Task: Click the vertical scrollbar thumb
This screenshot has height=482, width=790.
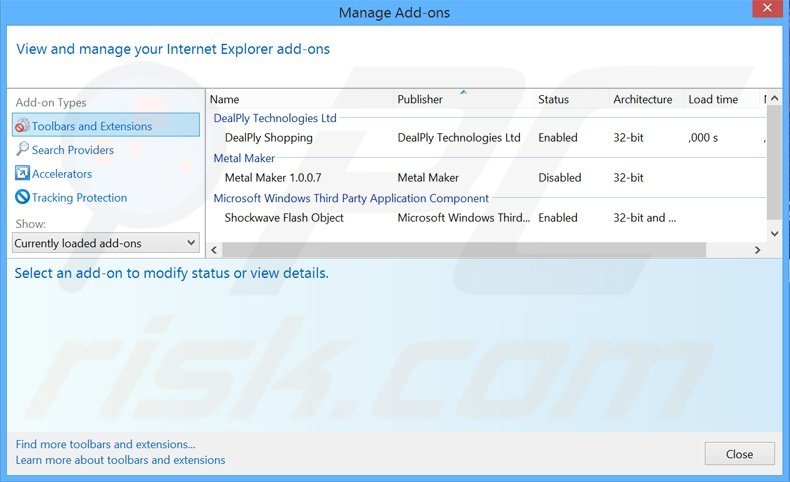Action: click(x=774, y=162)
